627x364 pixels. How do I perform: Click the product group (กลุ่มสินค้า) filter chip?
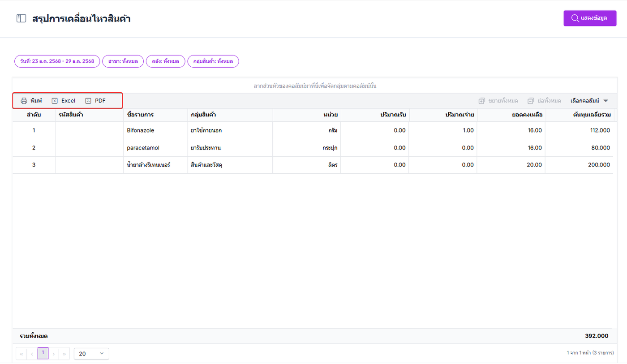click(213, 61)
